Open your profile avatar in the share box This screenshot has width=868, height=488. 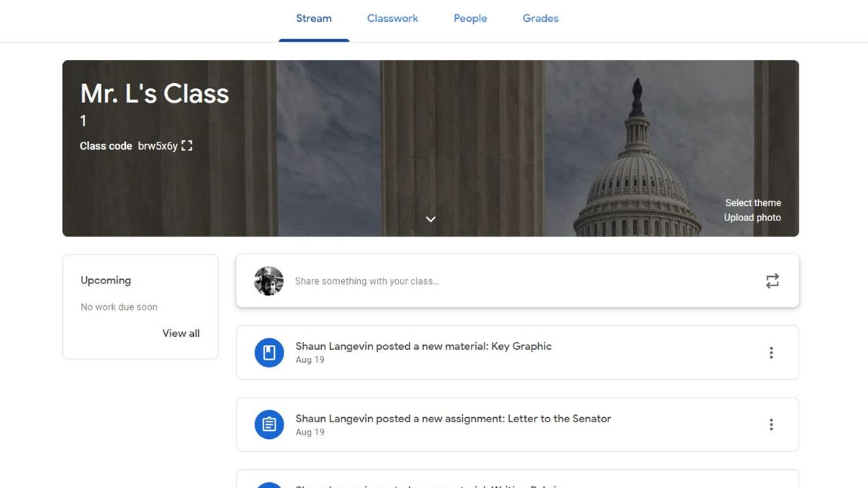point(268,281)
